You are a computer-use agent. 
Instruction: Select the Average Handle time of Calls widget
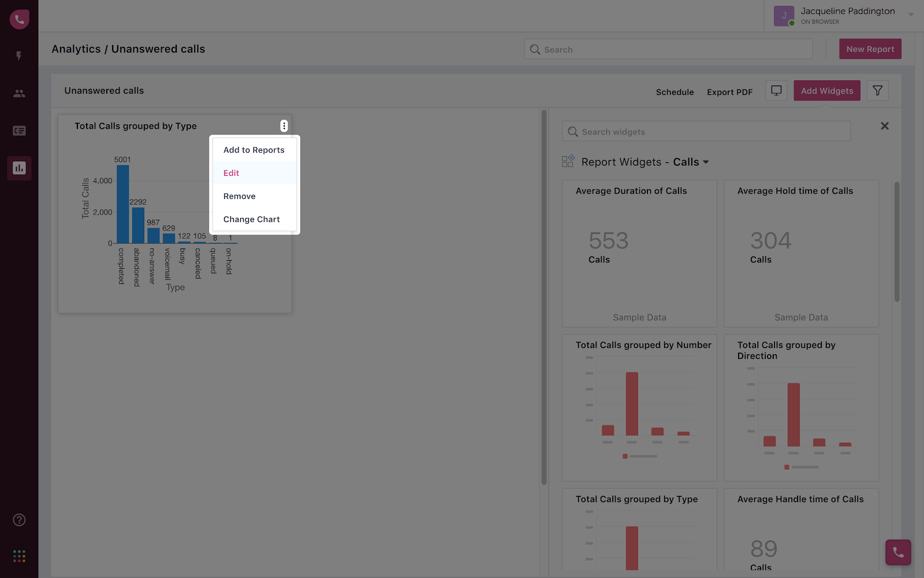click(x=802, y=531)
